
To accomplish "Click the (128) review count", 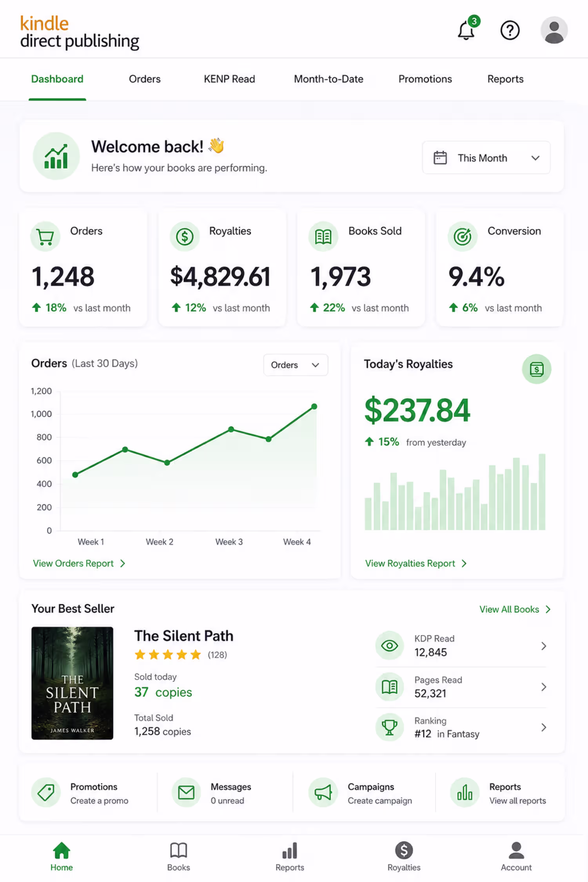I will 217,655.
